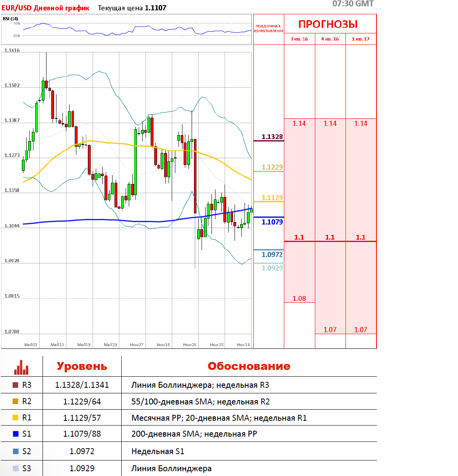Click the 'Июл14' date axis label

pyautogui.click(x=243, y=345)
